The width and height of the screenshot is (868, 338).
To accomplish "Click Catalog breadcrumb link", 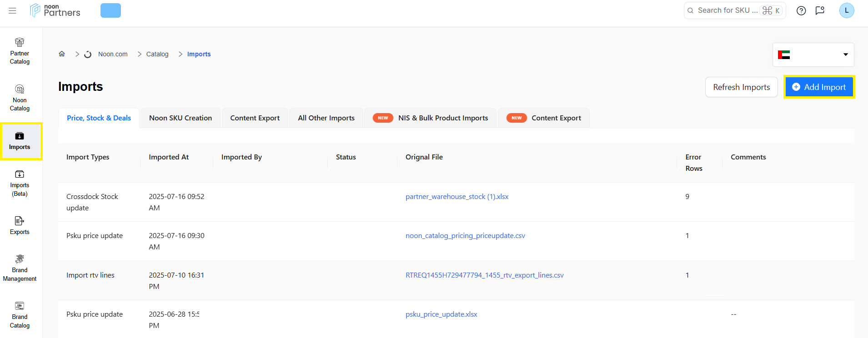I will tap(157, 54).
